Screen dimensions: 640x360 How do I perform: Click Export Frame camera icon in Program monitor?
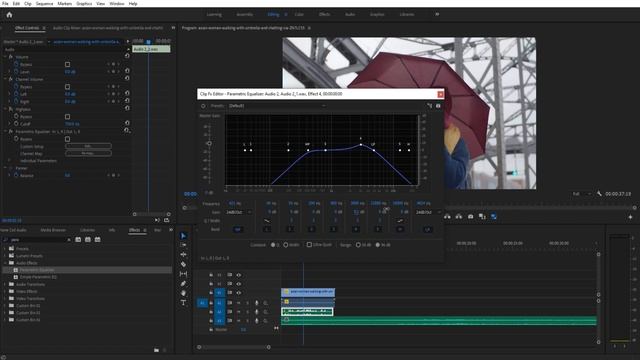point(470,216)
